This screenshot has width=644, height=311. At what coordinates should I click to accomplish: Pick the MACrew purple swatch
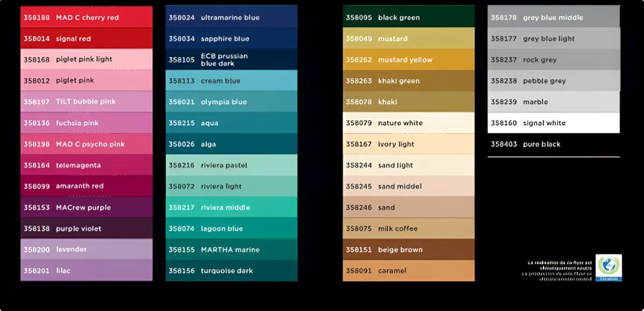(x=86, y=207)
